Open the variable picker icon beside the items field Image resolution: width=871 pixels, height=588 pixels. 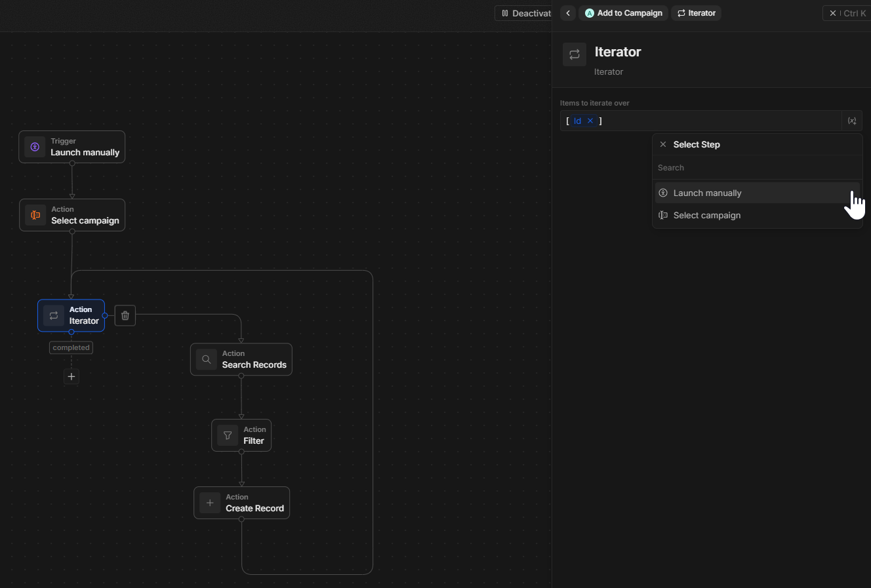(x=852, y=121)
